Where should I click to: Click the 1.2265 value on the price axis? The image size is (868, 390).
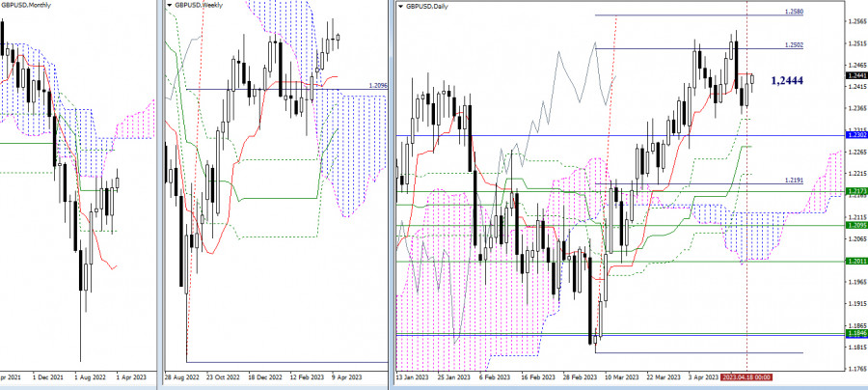857,152
